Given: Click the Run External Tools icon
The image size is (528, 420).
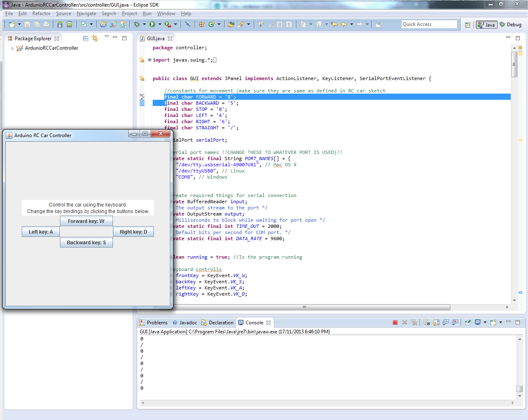Looking at the screenshot, I should click(168, 25).
